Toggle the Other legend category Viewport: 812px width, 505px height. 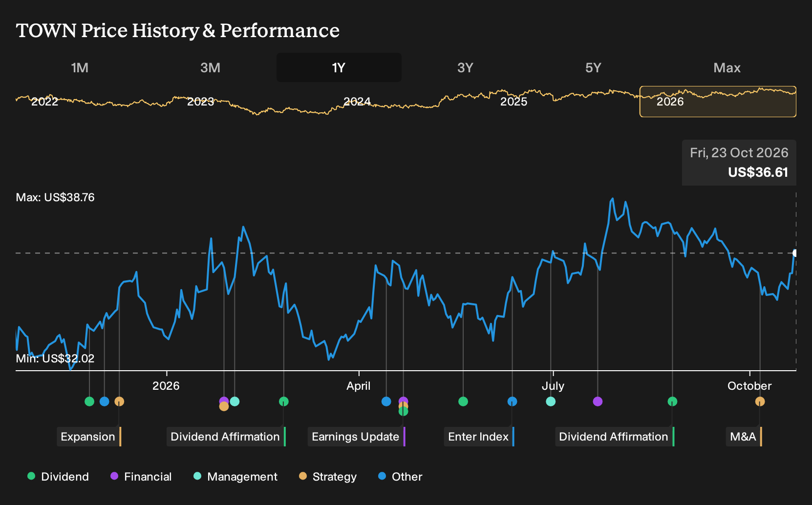point(400,477)
